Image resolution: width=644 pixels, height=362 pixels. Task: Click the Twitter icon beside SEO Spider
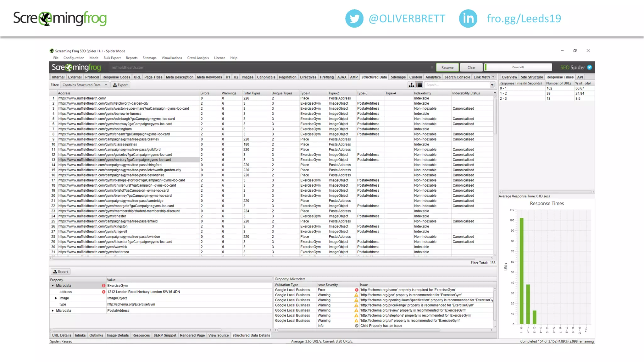[590, 67]
